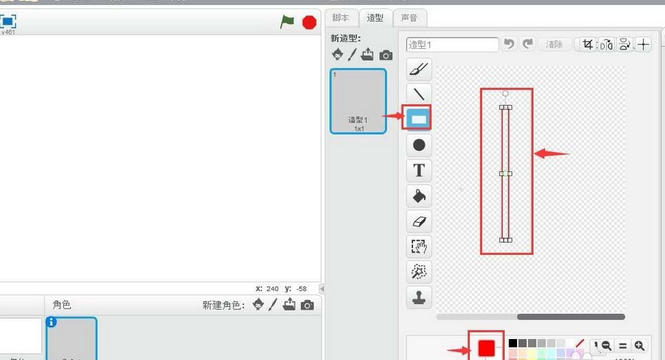Select the Rectangle tool

pyautogui.click(x=419, y=119)
